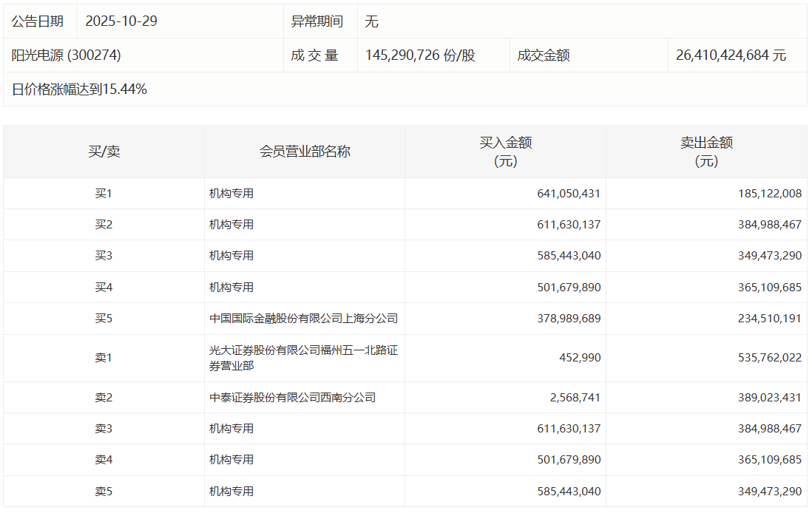Viewport: 812px width, 516px height.
Task: Click the buy amount 378,989,689
Action: pyautogui.click(x=569, y=319)
